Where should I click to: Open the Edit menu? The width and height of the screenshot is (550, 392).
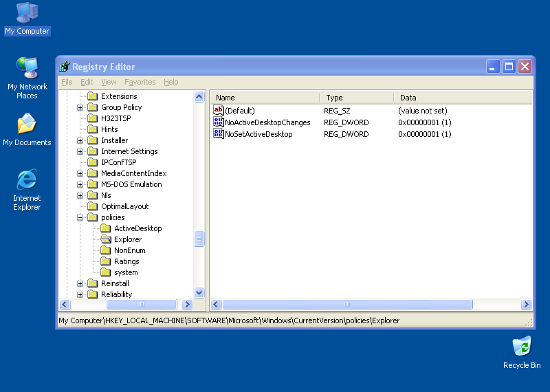87,82
